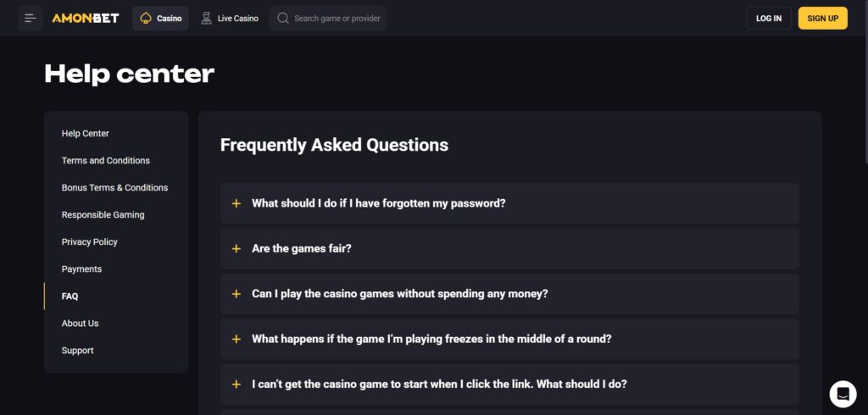Click the search magnifier icon

[283, 18]
